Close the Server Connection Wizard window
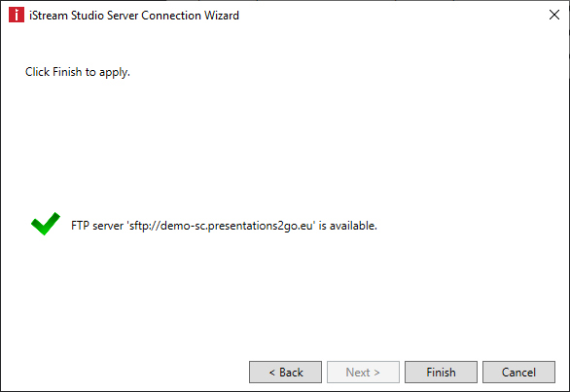Image resolution: width=570 pixels, height=392 pixels. point(554,15)
